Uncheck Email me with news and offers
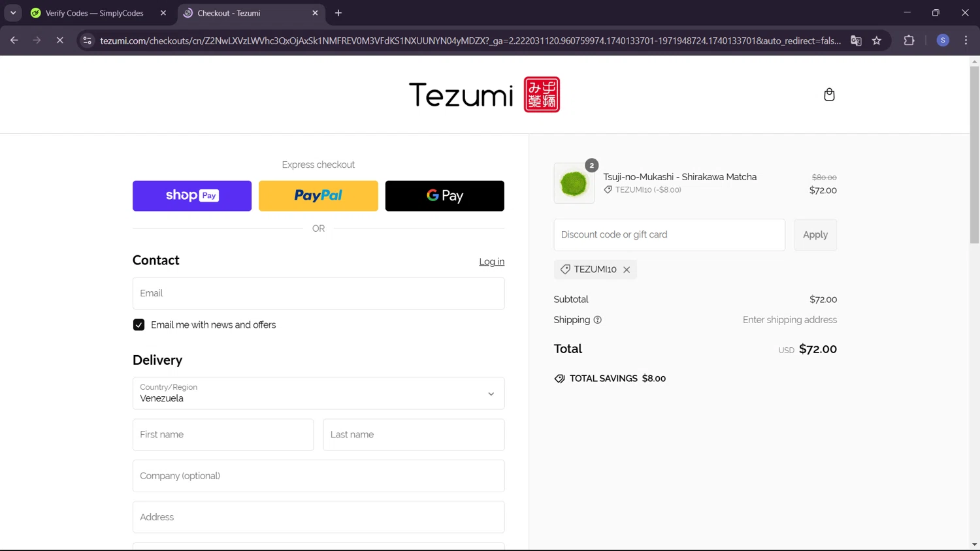The width and height of the screenshot is (980, 551). 139,325
